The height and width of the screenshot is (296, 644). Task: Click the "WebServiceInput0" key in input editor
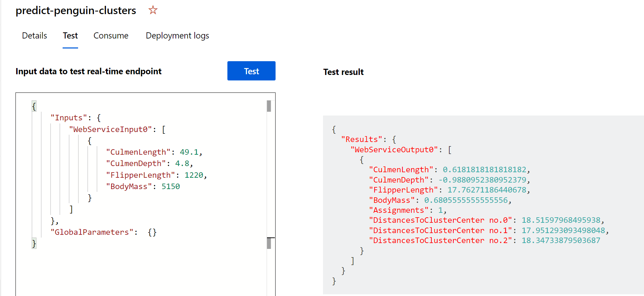(110, 129)
